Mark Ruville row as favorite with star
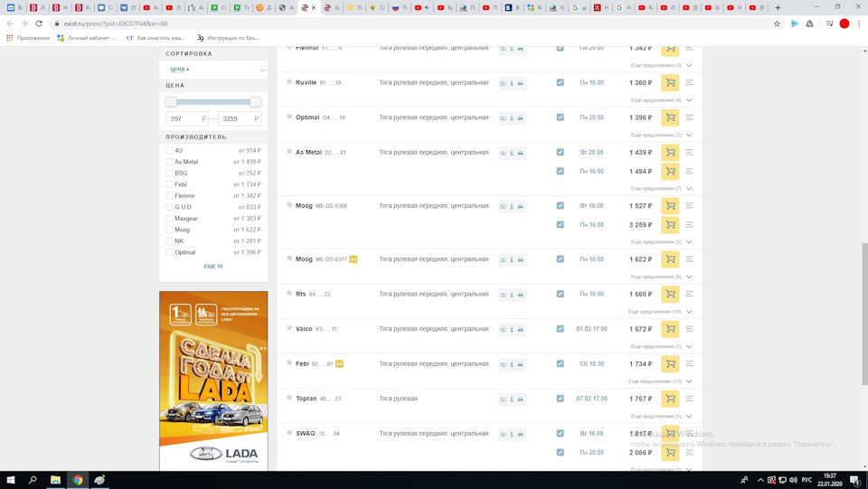 tap(289, 82)
